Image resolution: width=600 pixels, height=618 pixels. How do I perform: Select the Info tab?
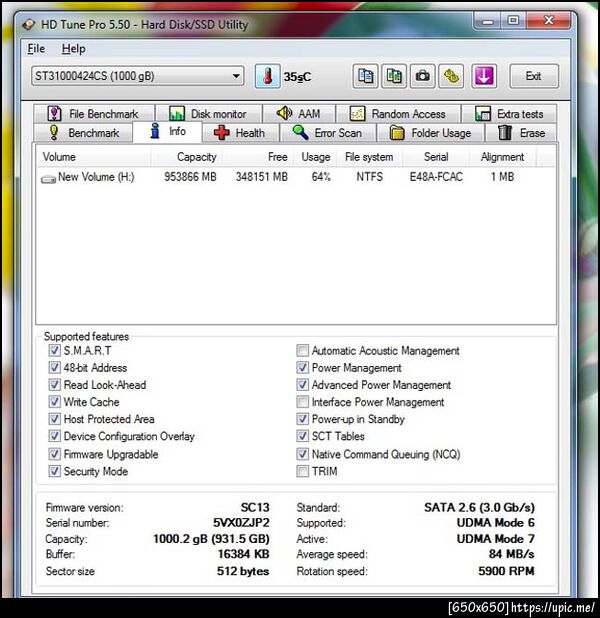[168, 131]
